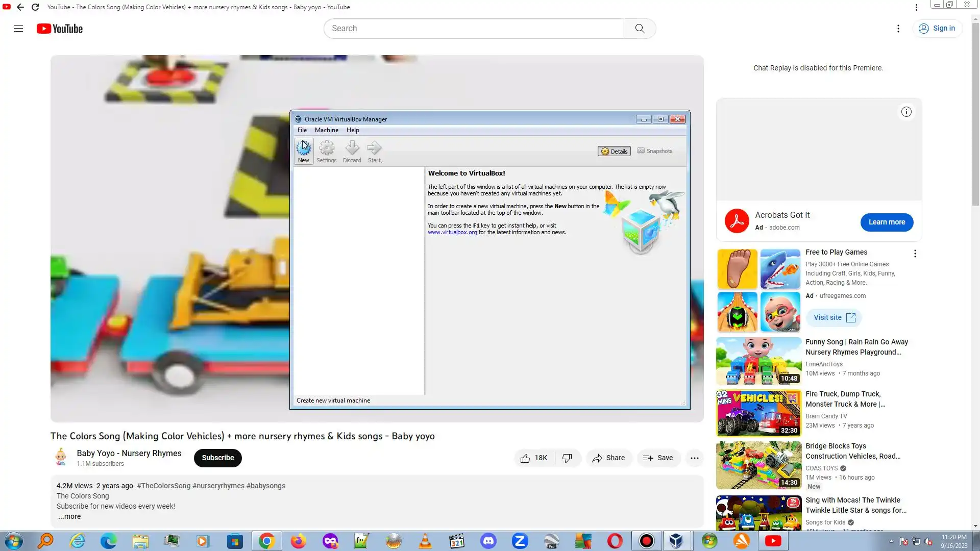Screen dimensions: 980x551
Task: Click the Discard arrow icon
Action: [352, 149]
